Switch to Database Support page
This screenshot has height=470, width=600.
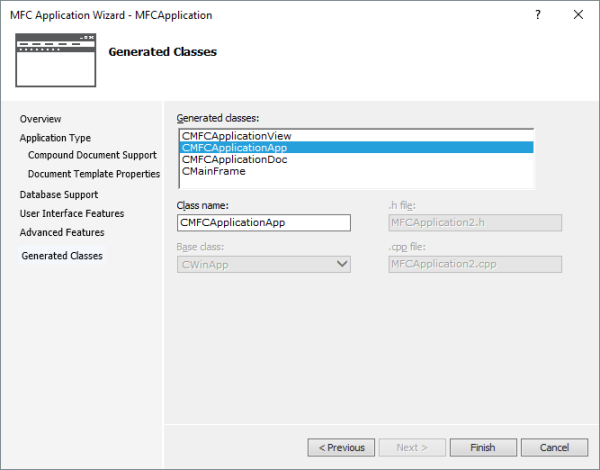click(x=59, y=194)
